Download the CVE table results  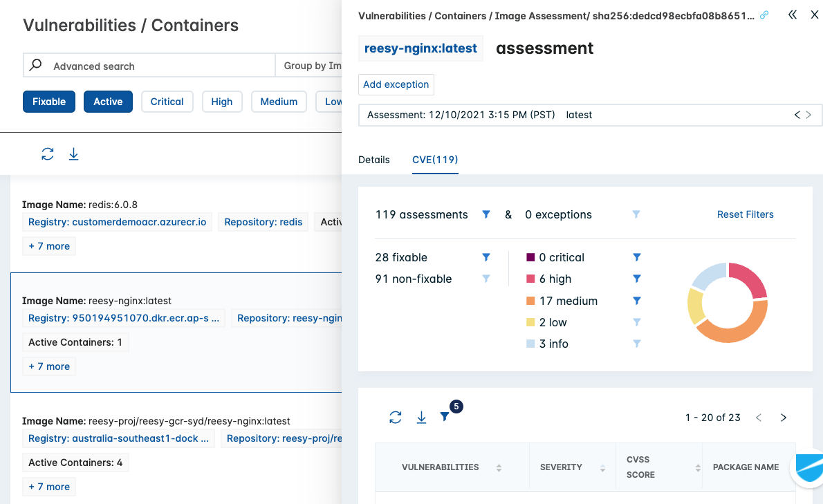tap(421, 418)
